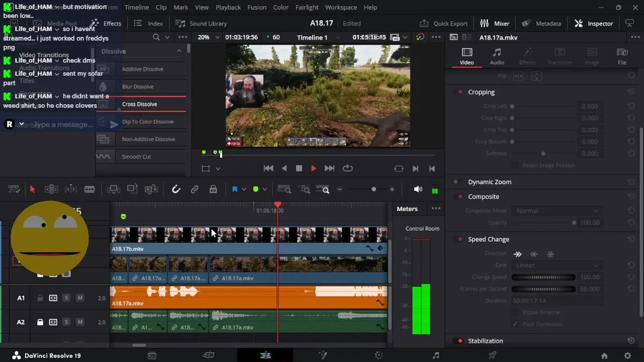Screen dimensions: 644x362
Task: Start playback with Play button
Action: (313, 168)
